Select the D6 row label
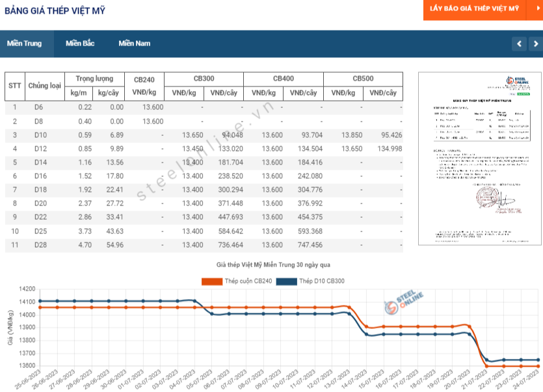The height and width of the screenshot is (392, 543). (x=38, y=107)
